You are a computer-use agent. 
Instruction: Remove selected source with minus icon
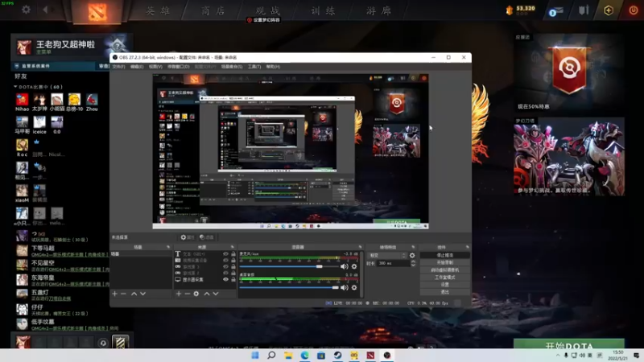coord(188,294)
